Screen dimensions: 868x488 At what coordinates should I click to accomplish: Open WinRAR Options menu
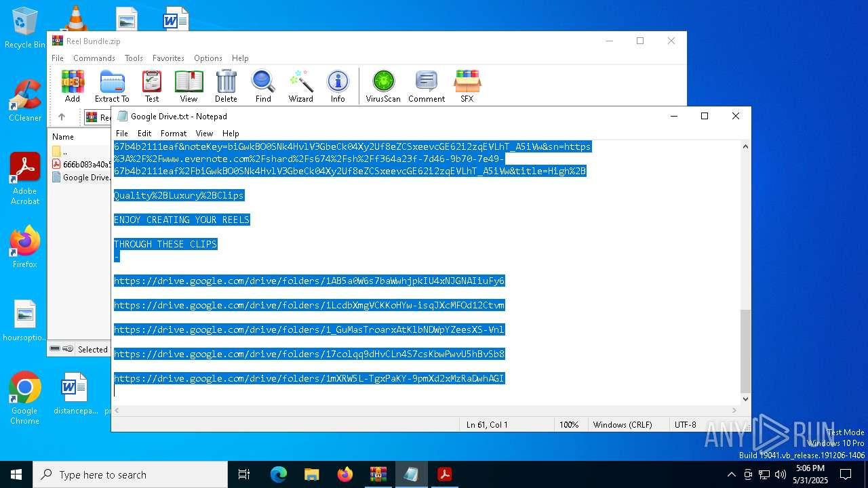tap(208, 58)
